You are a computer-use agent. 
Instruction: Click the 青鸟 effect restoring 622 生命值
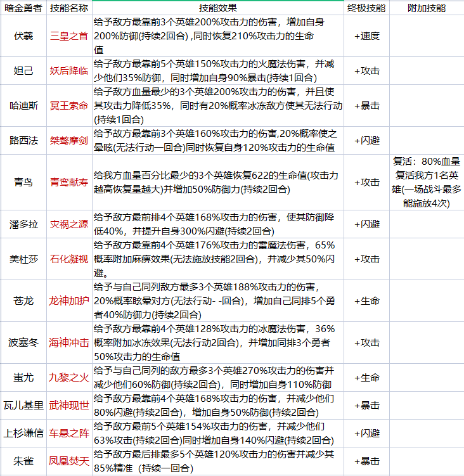point(217,182)
